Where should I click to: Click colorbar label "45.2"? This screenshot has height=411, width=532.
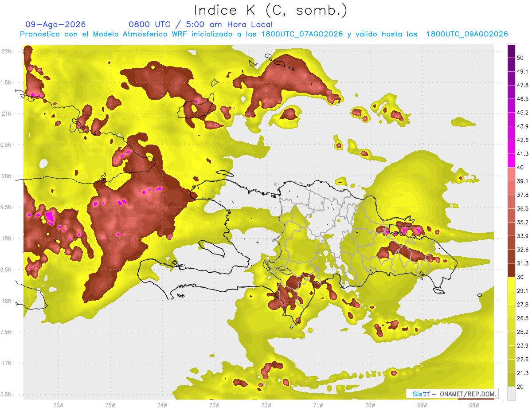(523, 113)
